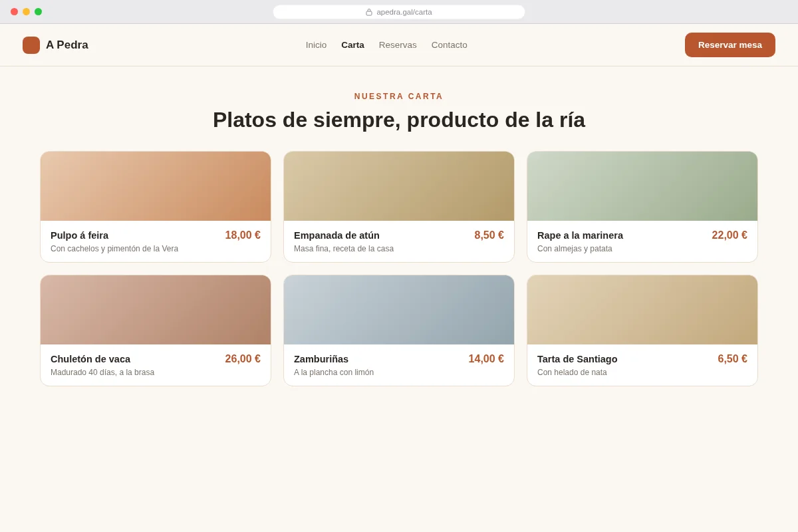
Task: Open the Empanada de atún dish photo
Action: pyautogui.click(x=399, y=186)
